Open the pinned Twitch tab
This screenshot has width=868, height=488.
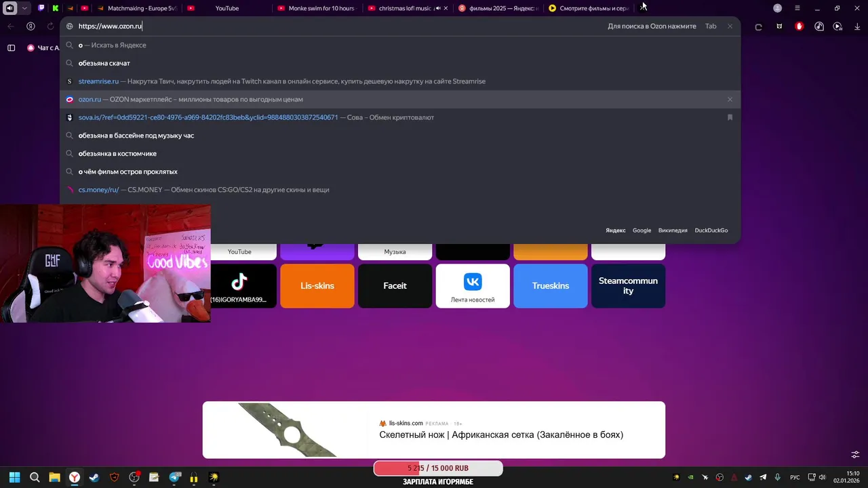point(41,8)
